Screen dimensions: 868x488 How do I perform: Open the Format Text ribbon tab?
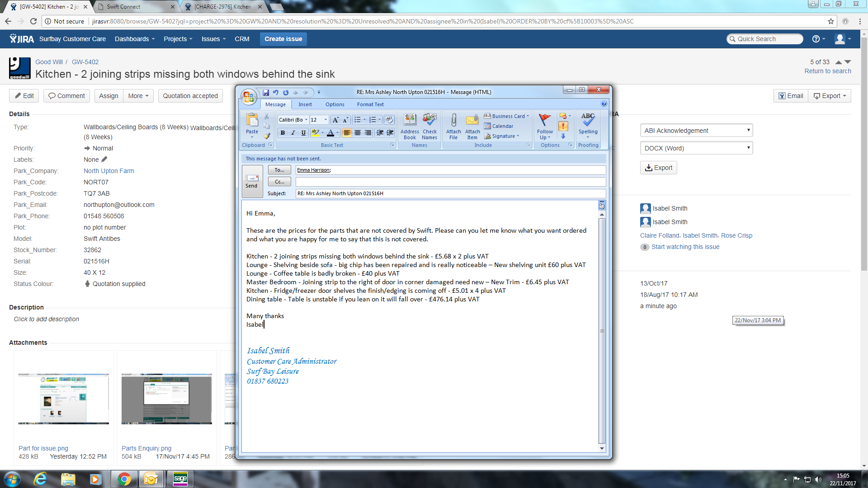(370, 104)
